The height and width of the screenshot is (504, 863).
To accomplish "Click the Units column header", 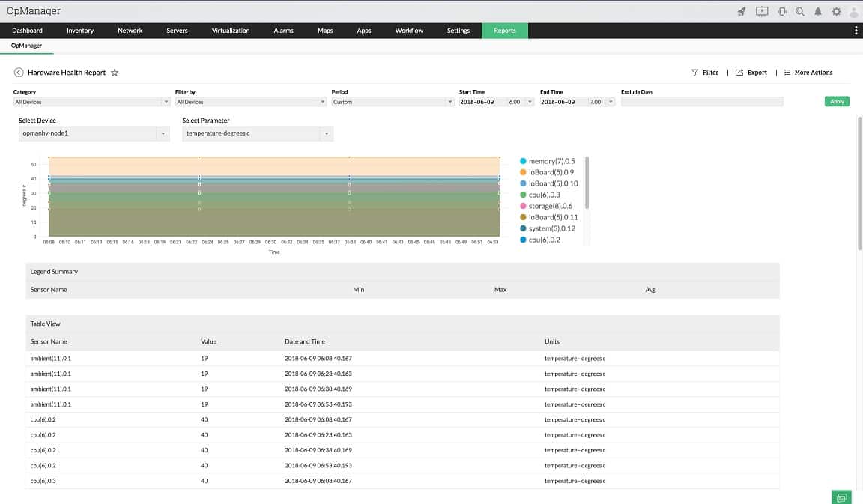I will [552, 341].
